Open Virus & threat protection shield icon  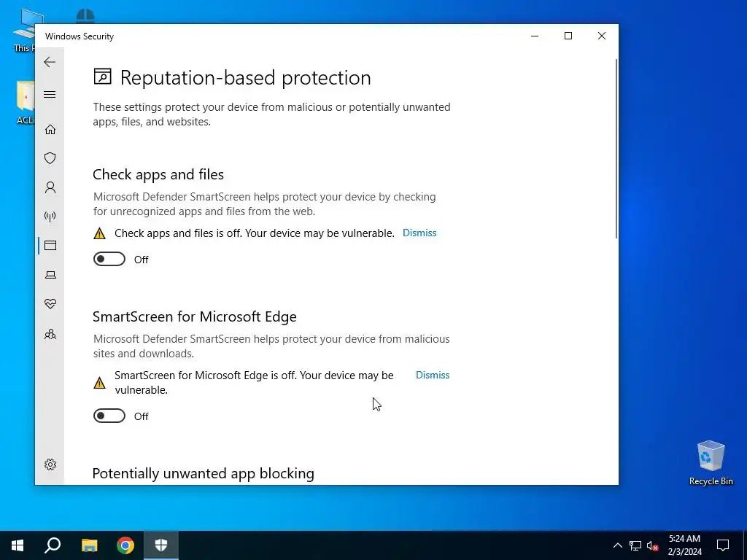pos(50,158)
